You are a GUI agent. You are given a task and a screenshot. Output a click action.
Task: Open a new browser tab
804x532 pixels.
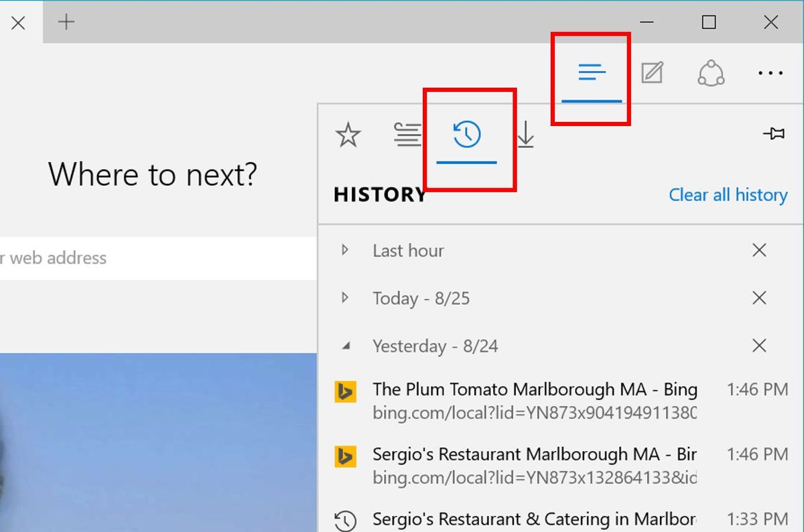point(66,21)
